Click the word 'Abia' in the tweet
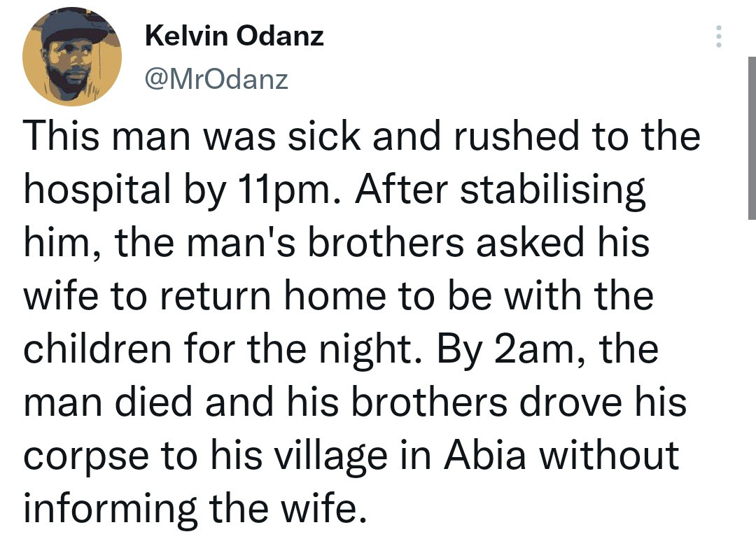Screen dimensions: 756x539 pyautogui.click(x=484, y=454)
